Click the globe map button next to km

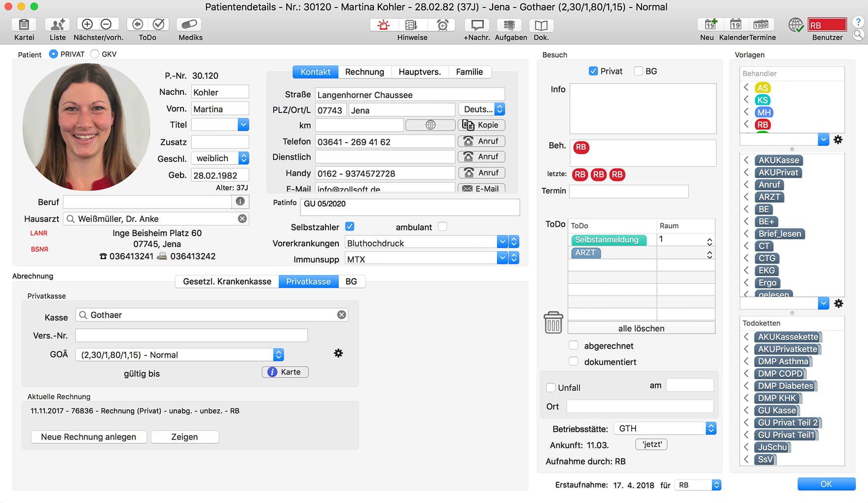tap(430, 125)
